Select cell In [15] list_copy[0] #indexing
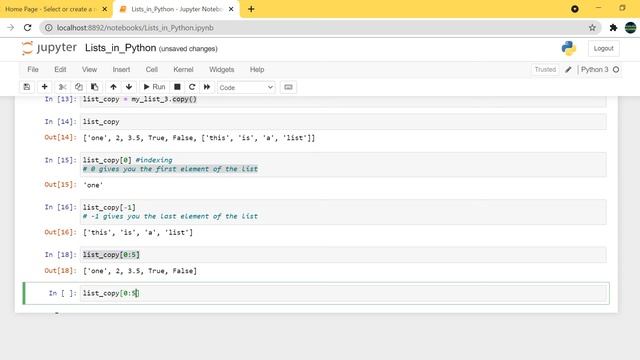 pyautogui.click(x=343, y=164)
